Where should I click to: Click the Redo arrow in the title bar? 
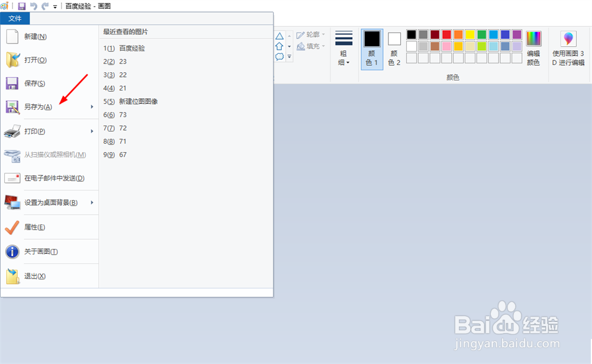(46, 6)
